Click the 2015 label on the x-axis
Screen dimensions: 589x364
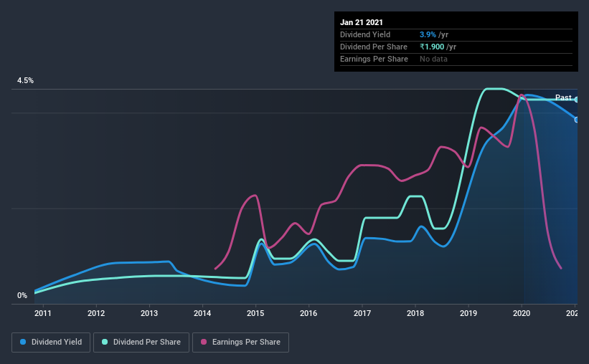(255, 313)
